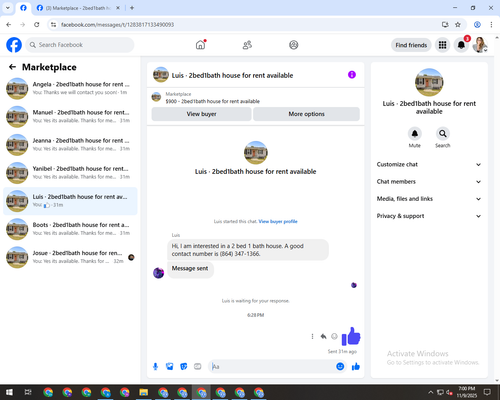Open the Groups icon in top navigation
The image size is (500, 400).
click(x=294, y=45)
